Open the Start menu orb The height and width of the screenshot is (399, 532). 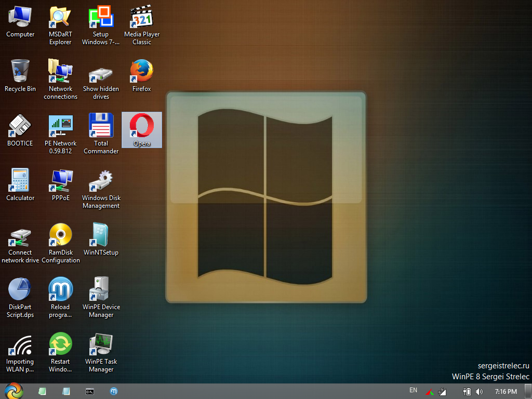point(14,391)
